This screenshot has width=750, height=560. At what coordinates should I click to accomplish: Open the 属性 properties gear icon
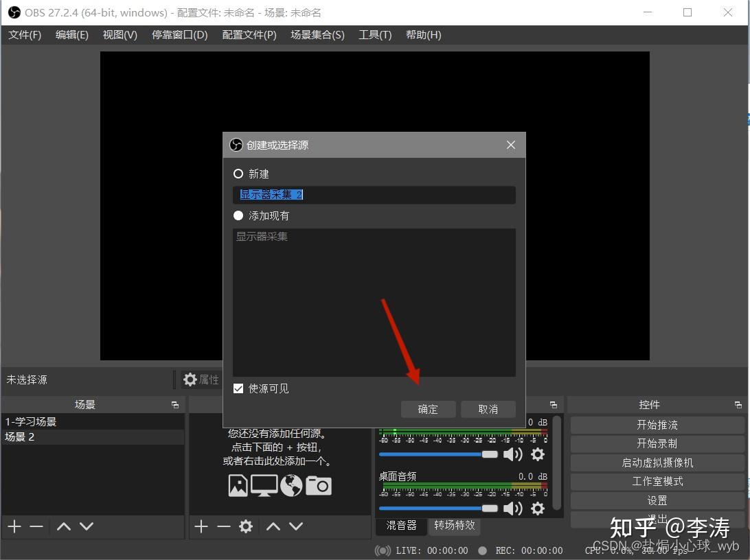pos(190,380)
